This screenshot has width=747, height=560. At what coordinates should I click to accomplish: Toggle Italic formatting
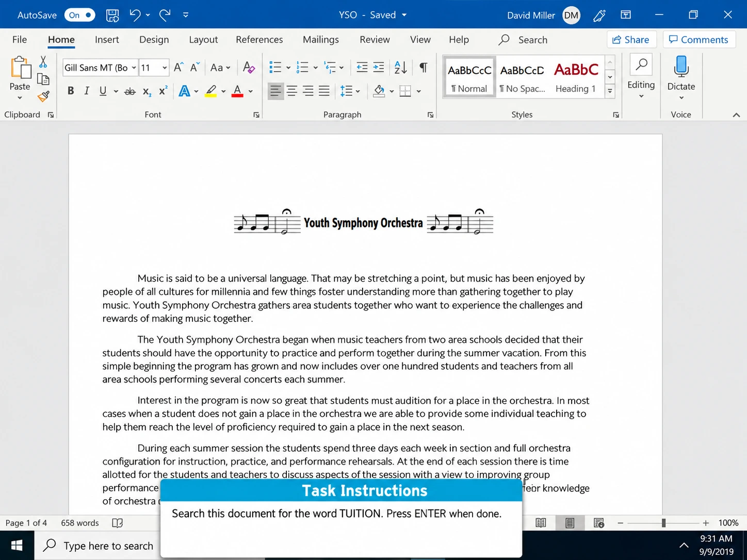click(x=87, y=91)
